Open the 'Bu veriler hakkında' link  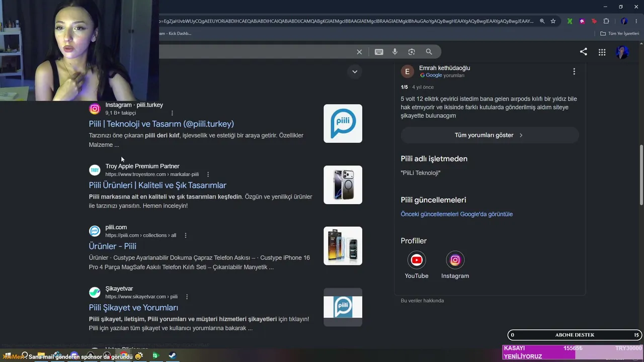pyautogui.click(x=422, y=301)
